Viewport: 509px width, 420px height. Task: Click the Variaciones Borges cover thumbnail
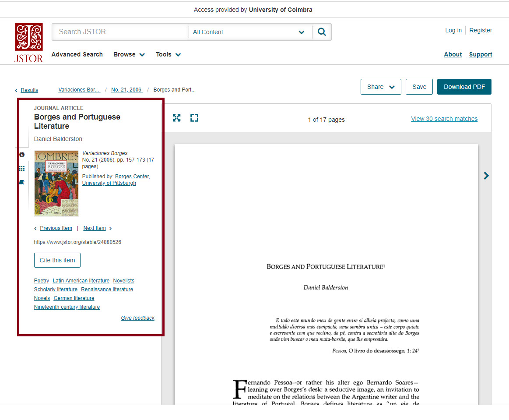pyautogui.click(x=56, y=184)
